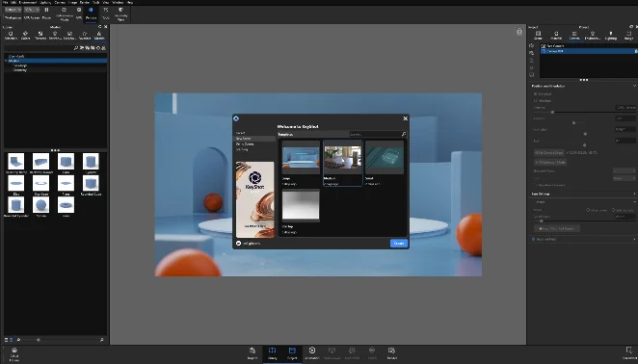The image size is (638, 364).
Task: Open the Window menu
Action: [118, 3]
